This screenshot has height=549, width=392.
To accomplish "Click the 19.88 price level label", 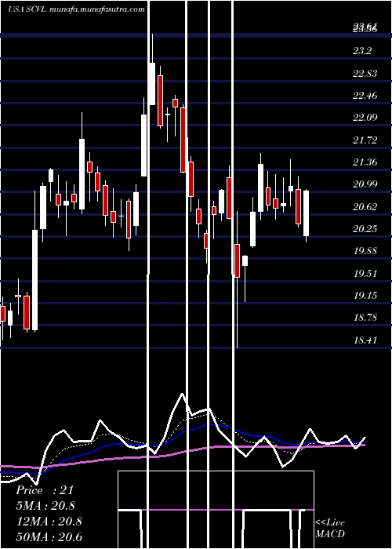I will pos(365,251).
